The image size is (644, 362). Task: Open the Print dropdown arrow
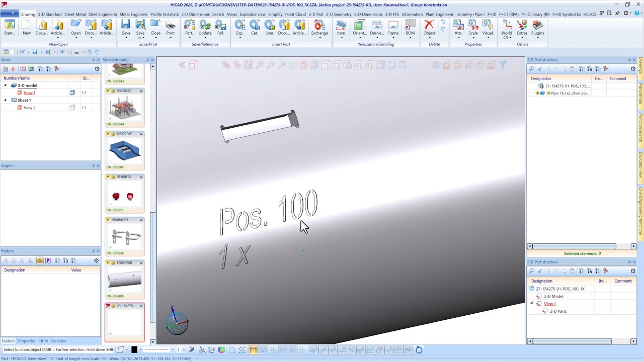(171, 38)
